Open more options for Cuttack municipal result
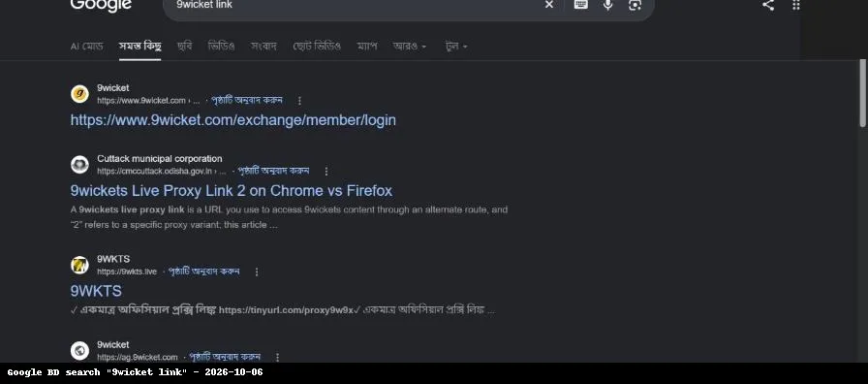Viewport: 868px width, 384px height. pos(326,172)
